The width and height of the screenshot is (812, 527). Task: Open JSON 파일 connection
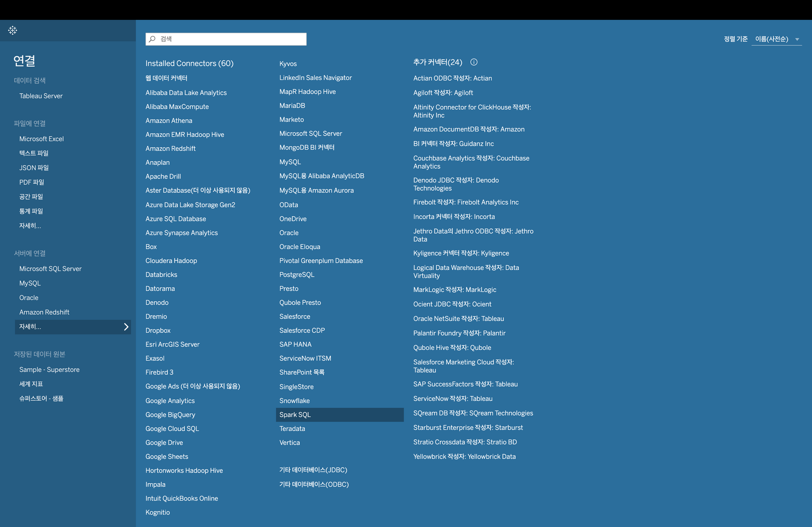[34, 168]
